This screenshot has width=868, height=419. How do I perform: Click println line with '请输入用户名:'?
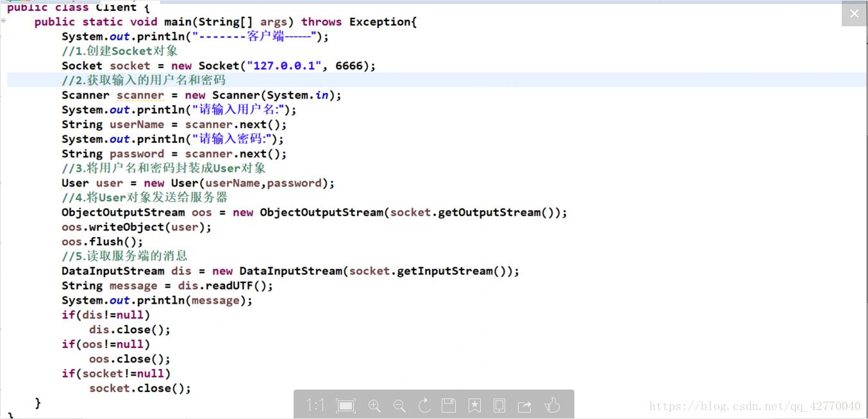coord(179,110)
